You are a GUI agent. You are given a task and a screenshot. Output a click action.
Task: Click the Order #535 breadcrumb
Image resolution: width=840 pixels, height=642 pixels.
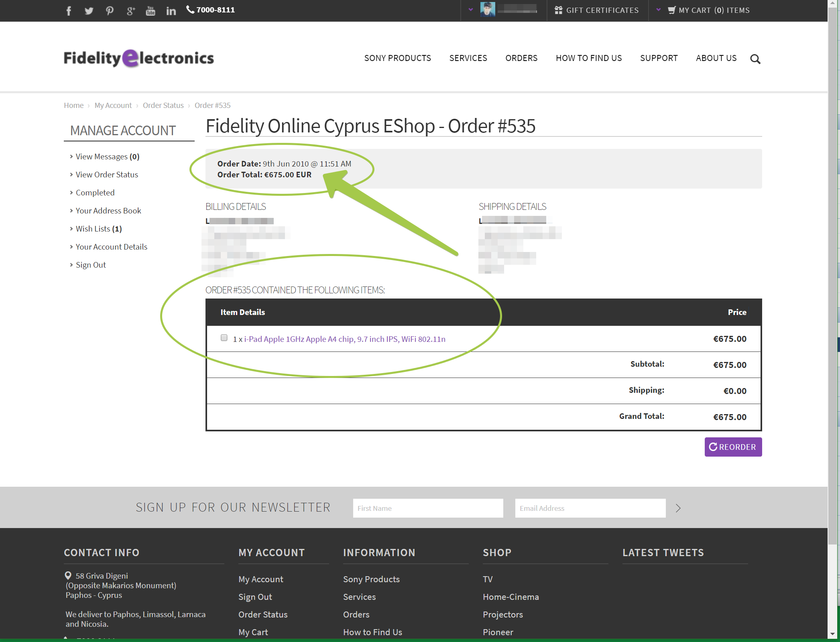click(213, 105)
